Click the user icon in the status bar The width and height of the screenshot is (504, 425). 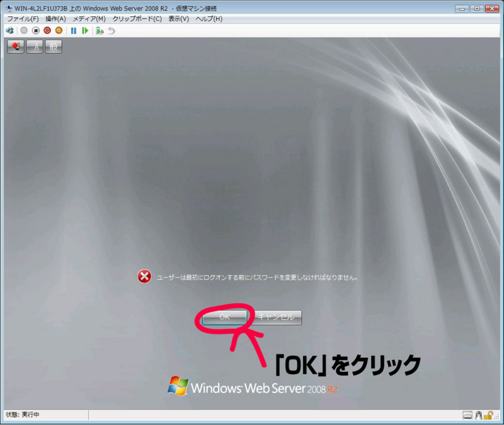478,415
